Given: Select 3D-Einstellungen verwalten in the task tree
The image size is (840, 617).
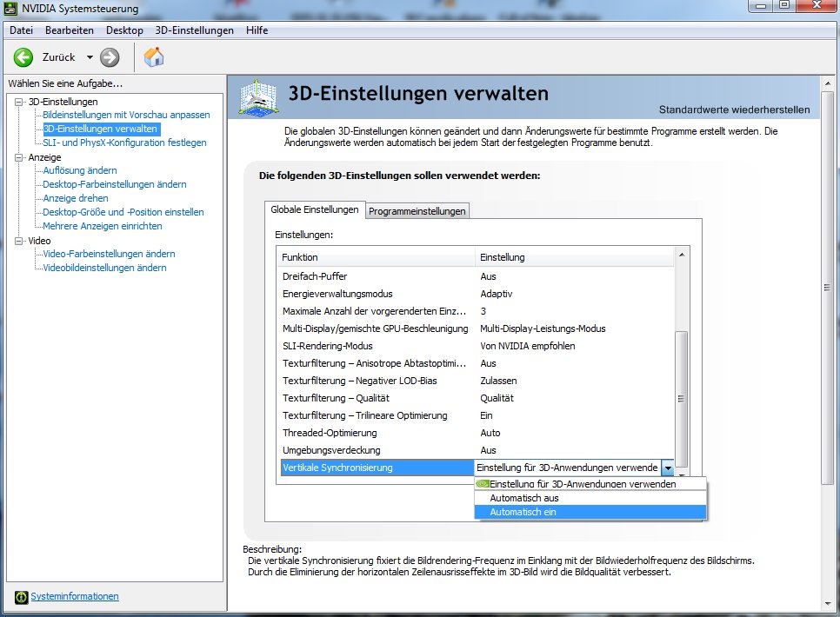Looking at the screenshot, I should (100, 129).
